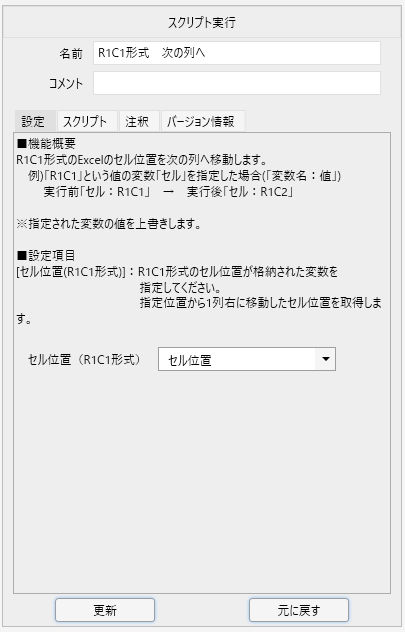Click the 名前 label
This screenshot has width=405, height=632.
71,53
